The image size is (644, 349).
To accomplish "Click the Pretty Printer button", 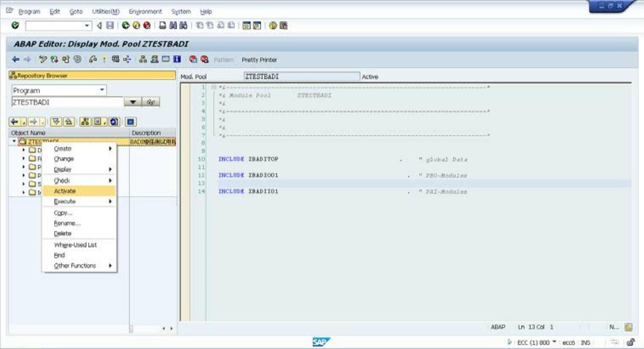I will pyautogui.click(x=259, y=60).
